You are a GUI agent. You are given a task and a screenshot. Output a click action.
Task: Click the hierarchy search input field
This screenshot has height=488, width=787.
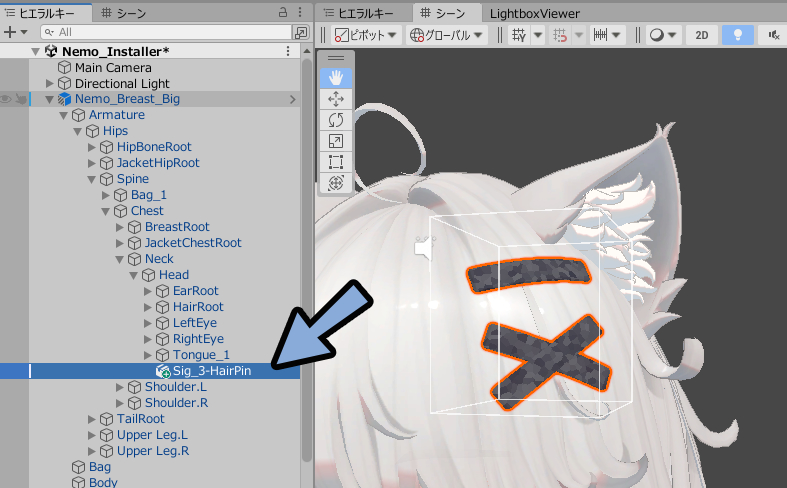pos(166,33)
